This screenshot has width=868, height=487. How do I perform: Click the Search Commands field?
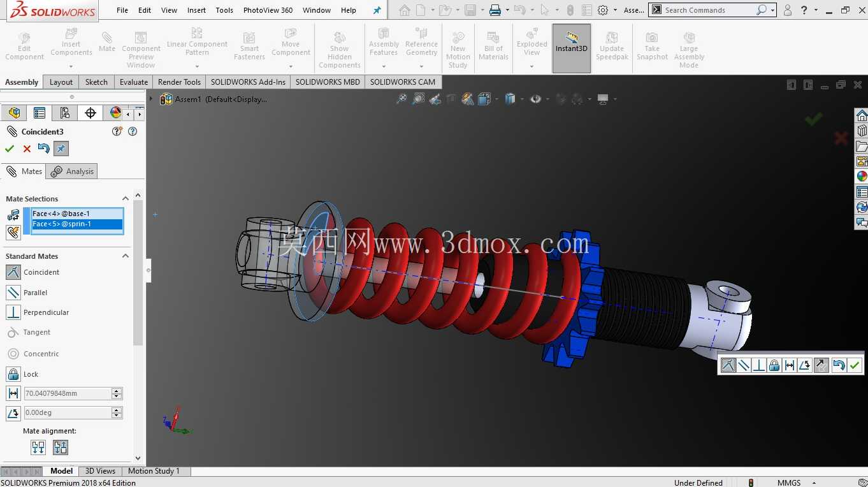[707, 10]
